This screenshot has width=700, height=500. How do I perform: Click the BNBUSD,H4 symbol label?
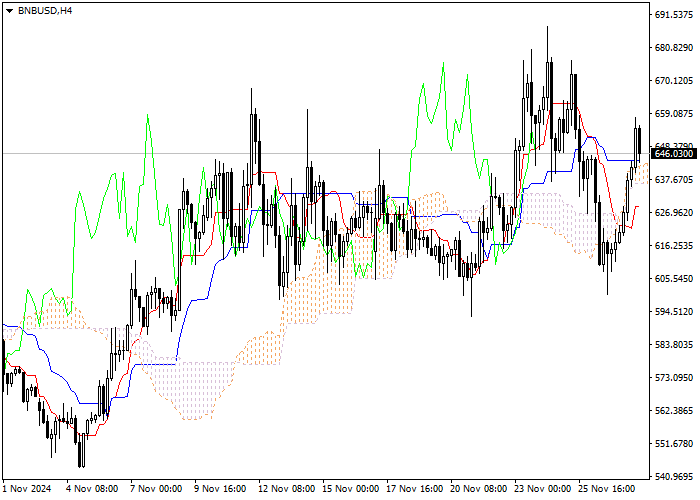(x=45, y=11)
